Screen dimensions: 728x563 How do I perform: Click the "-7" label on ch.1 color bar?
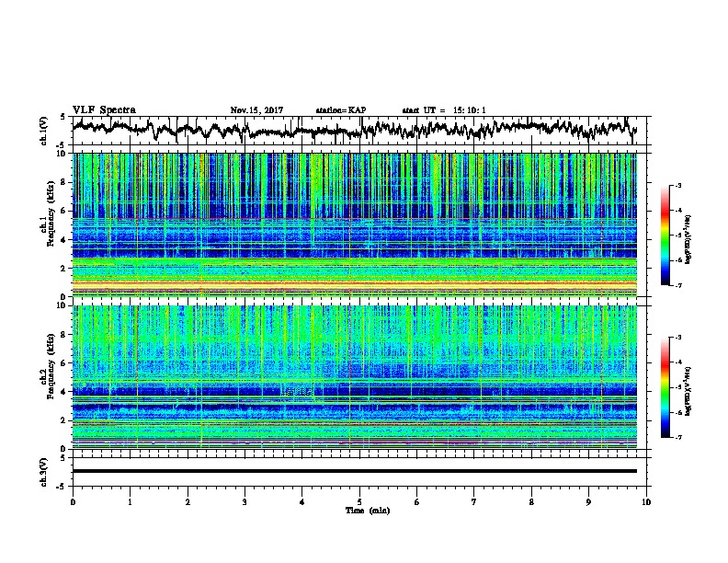coord(677,285)
